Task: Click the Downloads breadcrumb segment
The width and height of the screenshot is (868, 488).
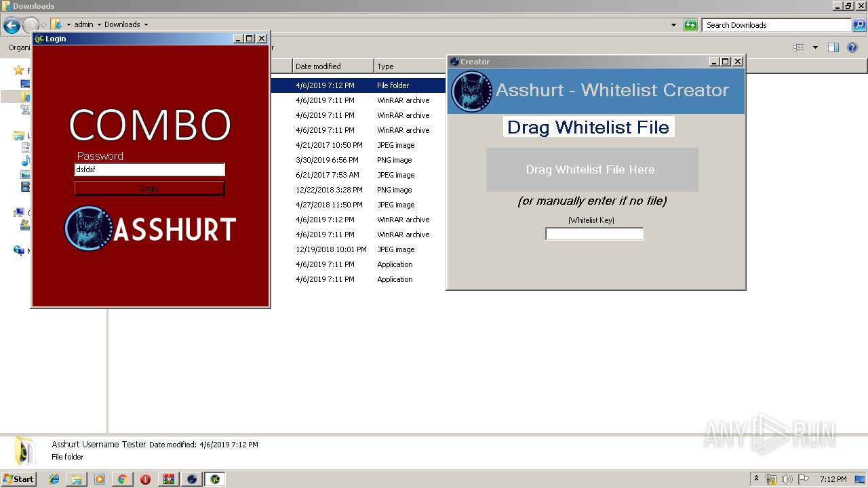Action: point(122,25)
